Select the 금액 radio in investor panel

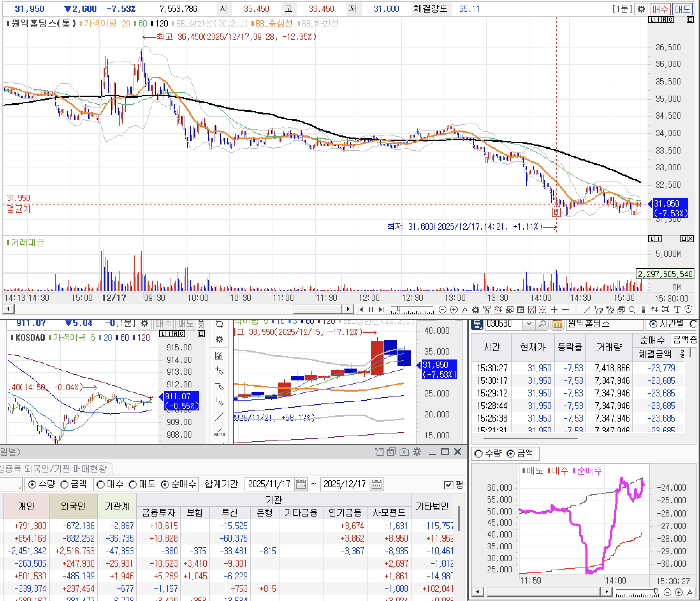(x=65, y=484)
